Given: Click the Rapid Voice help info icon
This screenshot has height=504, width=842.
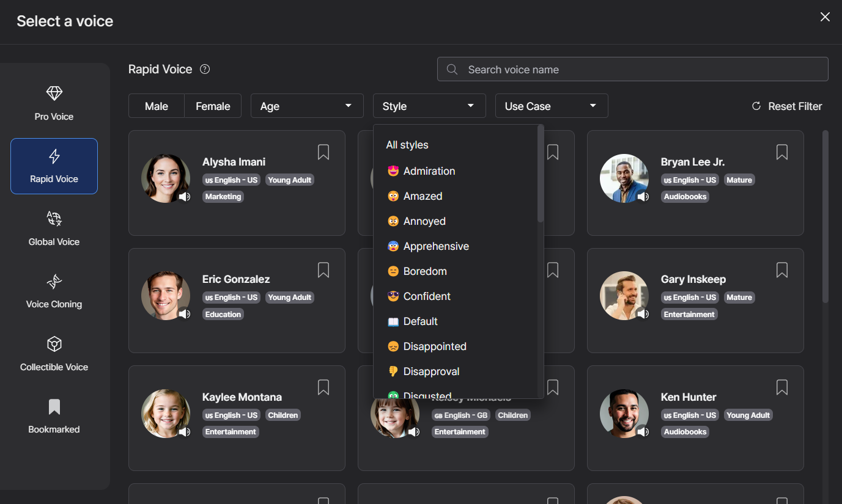Looking at the screenshot, I should point(205,70).
